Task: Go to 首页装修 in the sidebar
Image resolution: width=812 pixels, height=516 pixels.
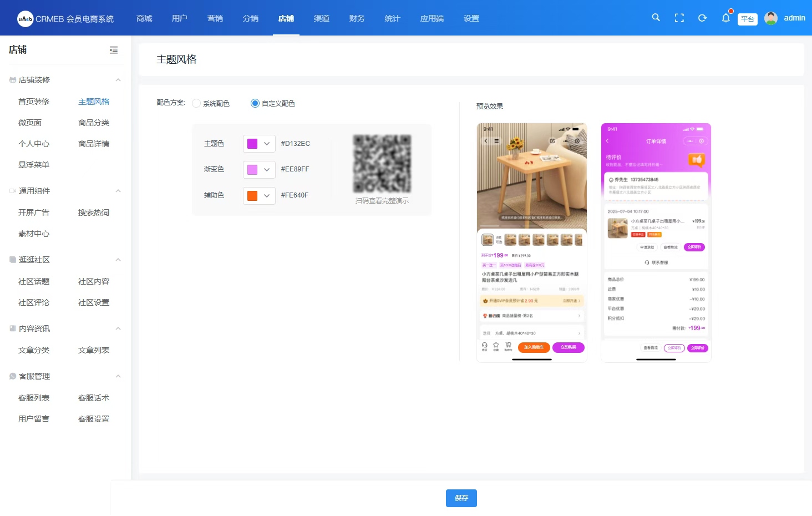Action: tap(34, 102)
